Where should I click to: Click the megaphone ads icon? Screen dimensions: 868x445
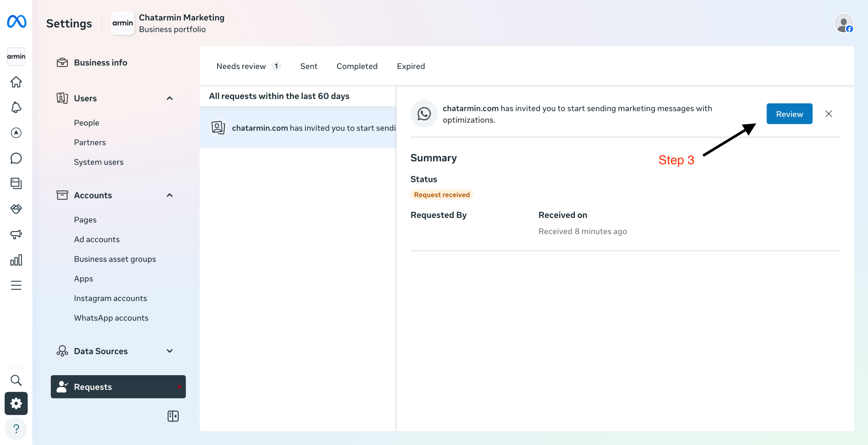[16, 234]
